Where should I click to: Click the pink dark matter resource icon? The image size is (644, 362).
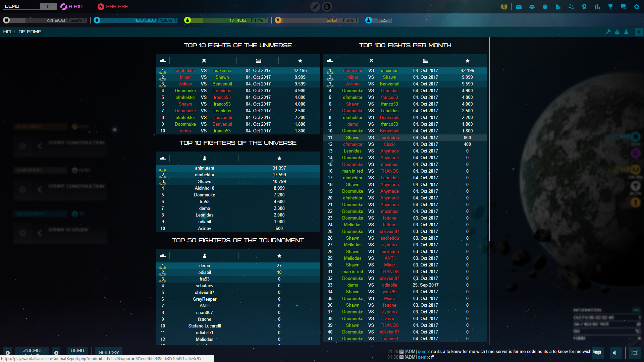tap(64, 7)
